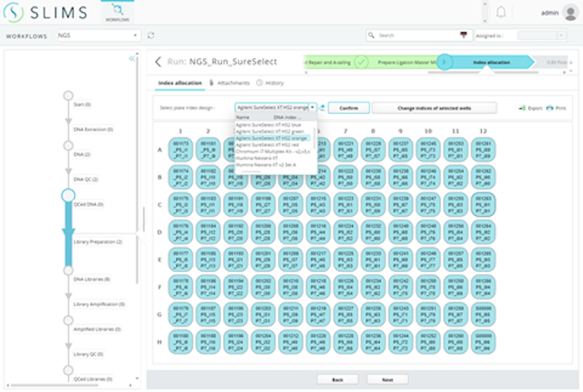Open the Library Amplification workflow step

click(x=98, y=304)
